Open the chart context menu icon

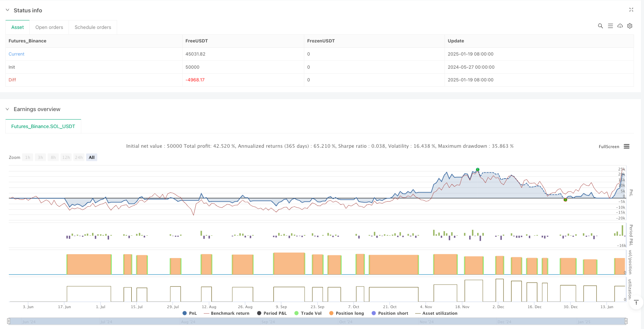pos(627,147)
